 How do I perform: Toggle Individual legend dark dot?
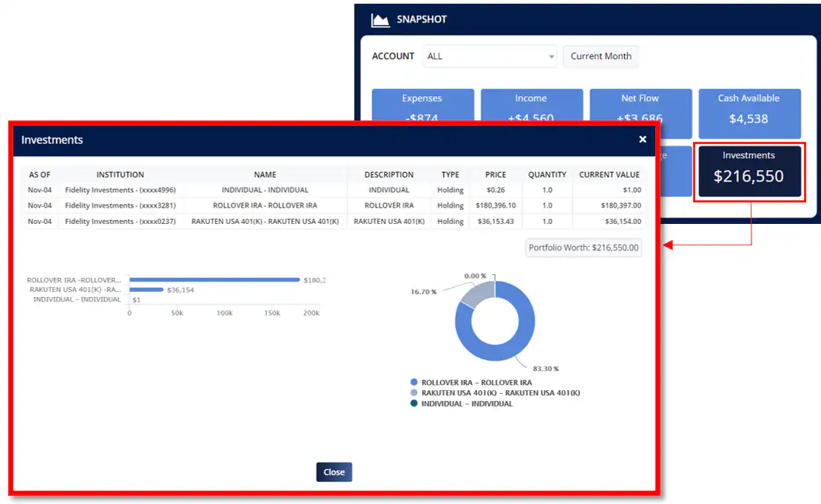click(413, 404)
